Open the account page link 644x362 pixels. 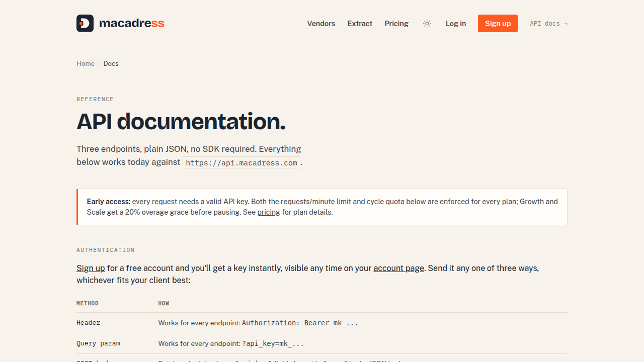click(x=398, y=268)
